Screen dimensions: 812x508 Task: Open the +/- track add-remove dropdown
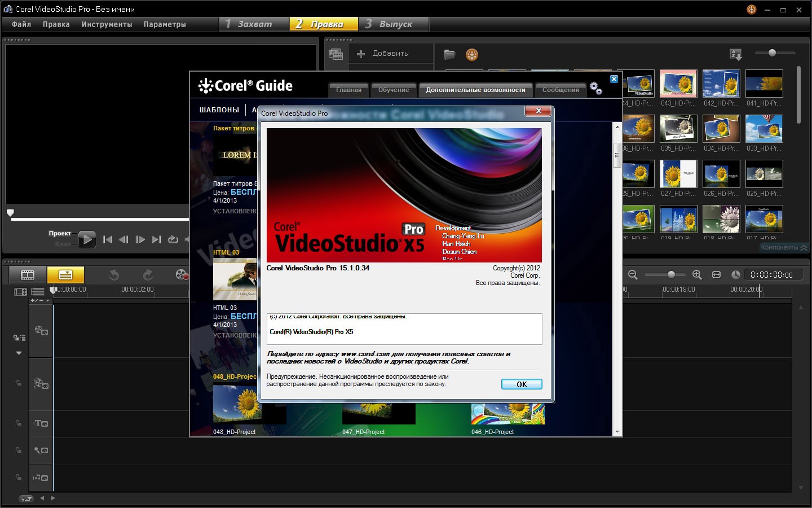coord(41,300)
